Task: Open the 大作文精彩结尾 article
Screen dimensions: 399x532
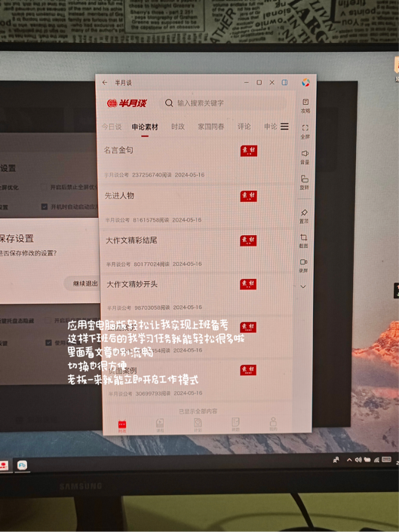Action: (x=131, y=240)
